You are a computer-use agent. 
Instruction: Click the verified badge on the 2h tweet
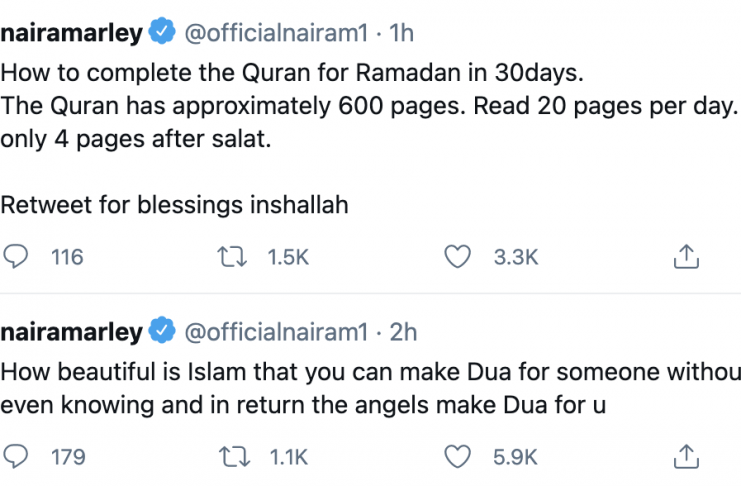[x=161, y=331]
